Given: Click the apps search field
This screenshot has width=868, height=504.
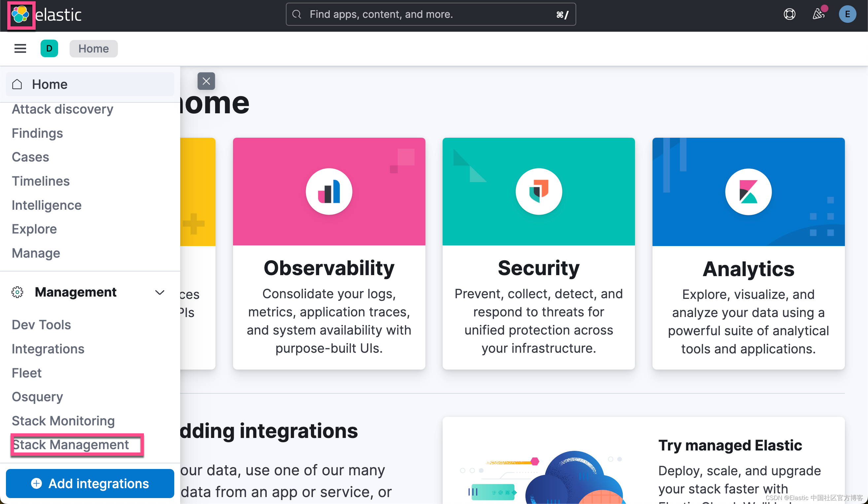Looking at the screenshot, I should click(431, 14).
